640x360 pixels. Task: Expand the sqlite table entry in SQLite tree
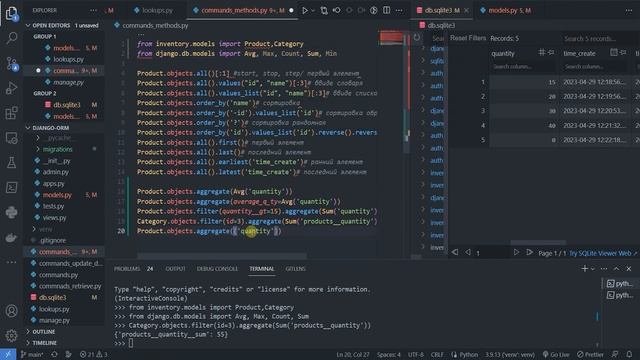pos(423,61)
